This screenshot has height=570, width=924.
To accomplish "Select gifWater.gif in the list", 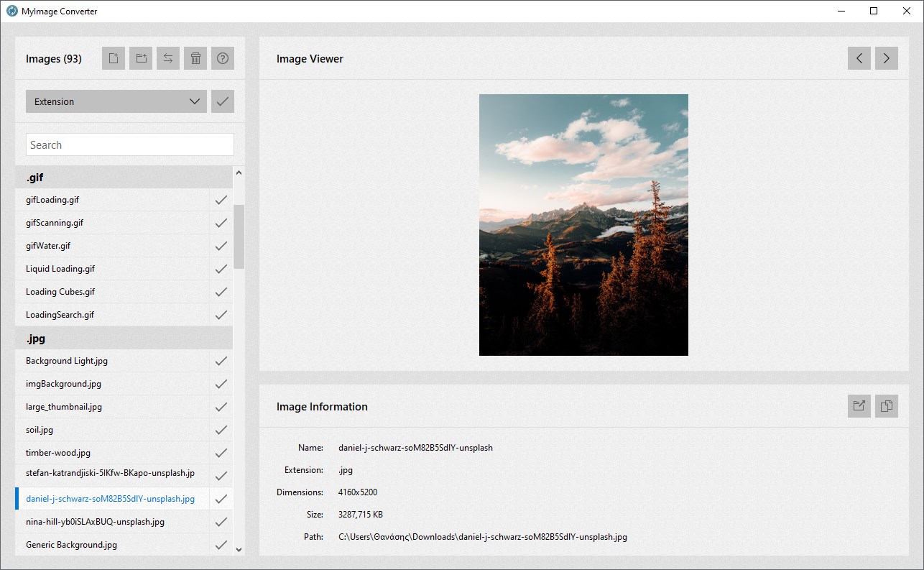I will coord(112,246).
